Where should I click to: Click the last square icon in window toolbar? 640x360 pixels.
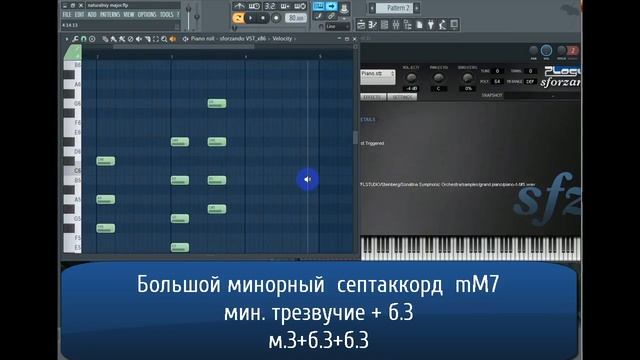[454, 25]
